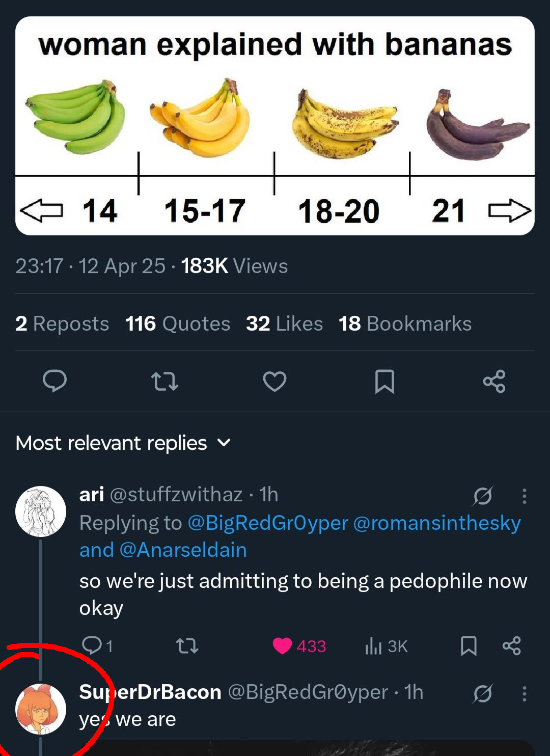Viewport: 550px width, 756px height.
Task: Open view analytics on ari's reply
Action: (x=386, y=646)
